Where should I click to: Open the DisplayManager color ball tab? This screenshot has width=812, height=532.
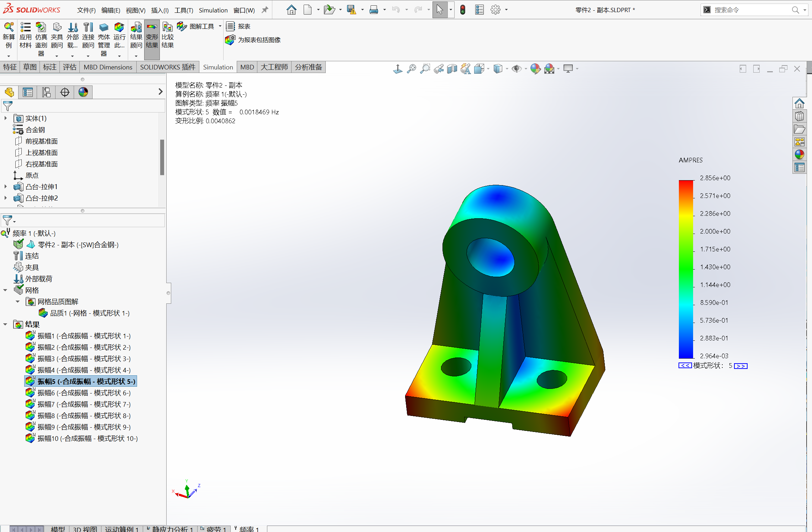tap(83, 92)
